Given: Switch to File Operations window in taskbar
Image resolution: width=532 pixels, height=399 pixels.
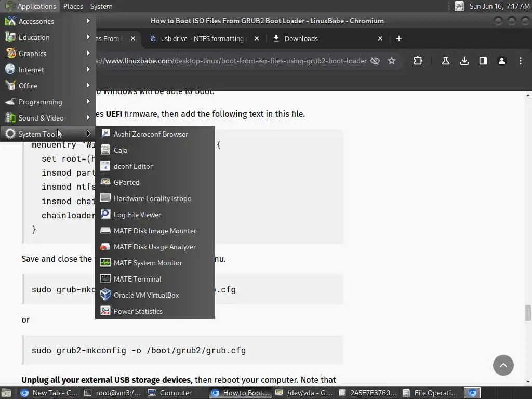Looking at the screenshot, I should 431,393.
